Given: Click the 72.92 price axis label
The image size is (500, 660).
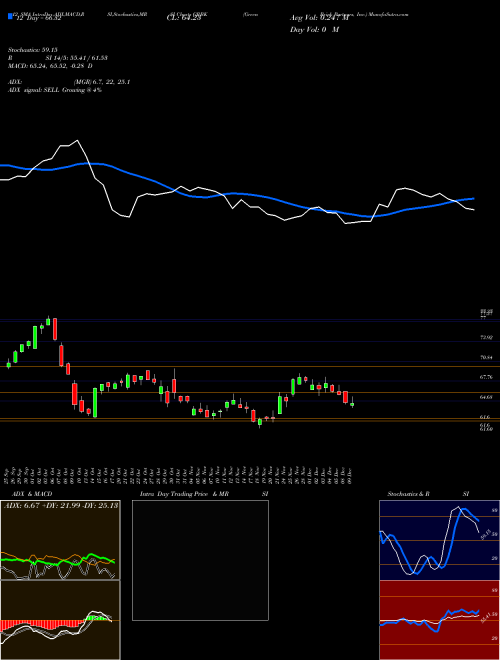Looking at the screenshot, I should point(486,338).
